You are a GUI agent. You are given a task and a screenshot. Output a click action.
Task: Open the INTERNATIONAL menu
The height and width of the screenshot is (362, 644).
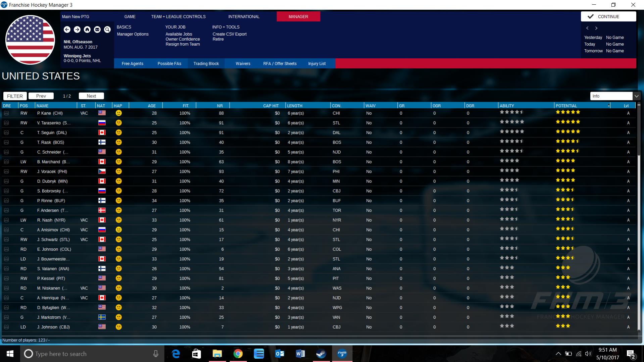point(244,16)
